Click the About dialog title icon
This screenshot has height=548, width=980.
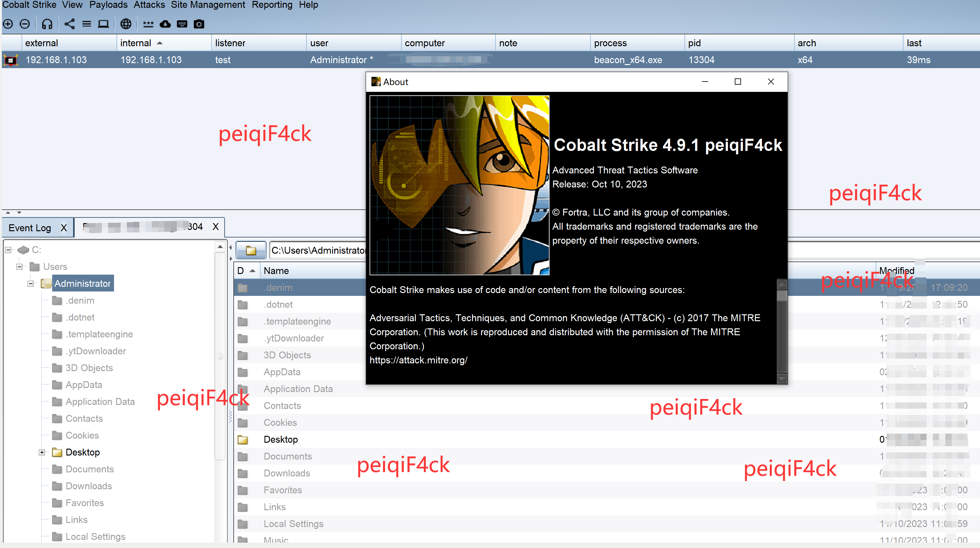(x=376, y=82)
